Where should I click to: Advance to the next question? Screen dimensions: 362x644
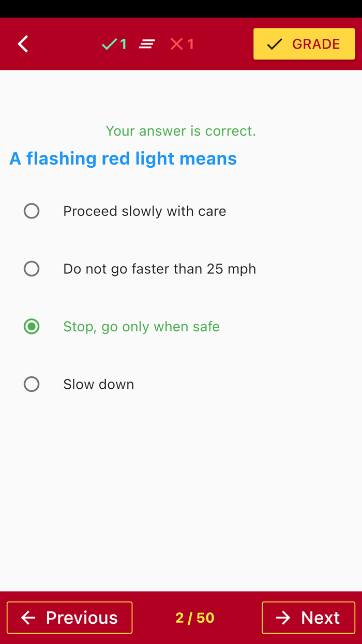tap(308, 617)
